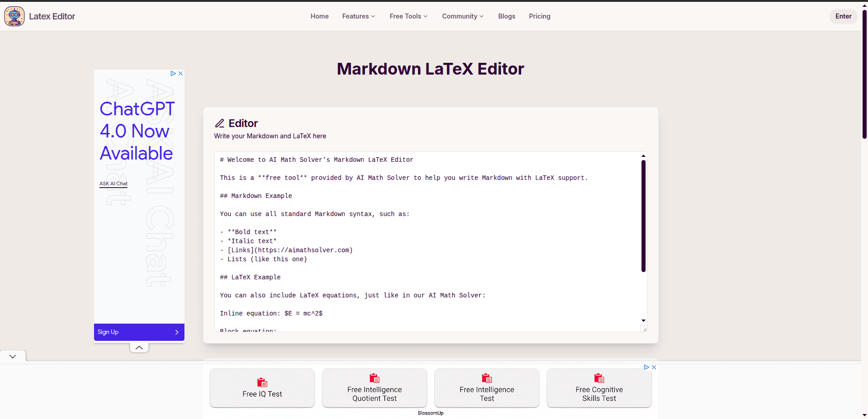This screenshot has height=419, width=868.
Task: Open the Free Intelligence Test ad
Action: coord(487,388)
